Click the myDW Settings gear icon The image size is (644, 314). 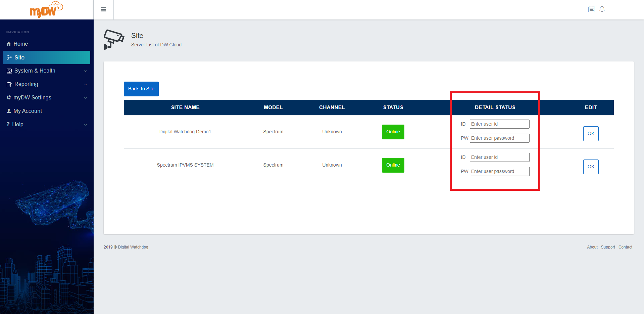pyautogui.click(x=9, y=97)
